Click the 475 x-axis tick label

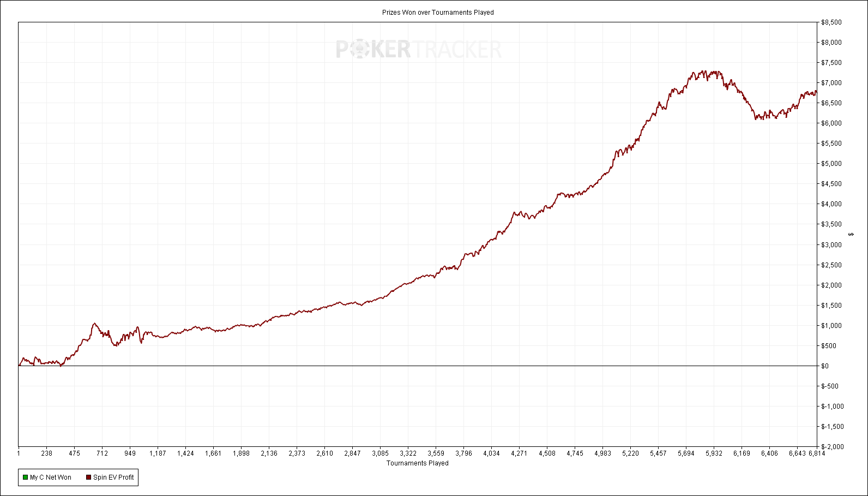point(74,453)
